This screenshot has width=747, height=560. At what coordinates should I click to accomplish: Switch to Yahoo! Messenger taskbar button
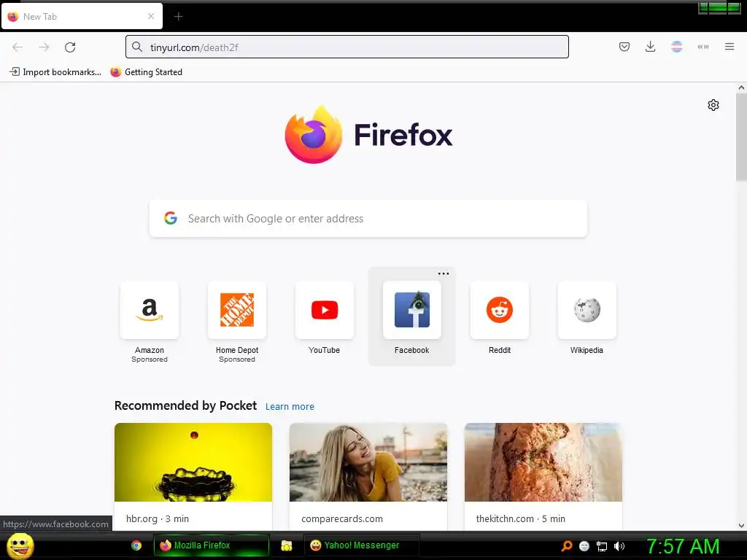[362, 545]
